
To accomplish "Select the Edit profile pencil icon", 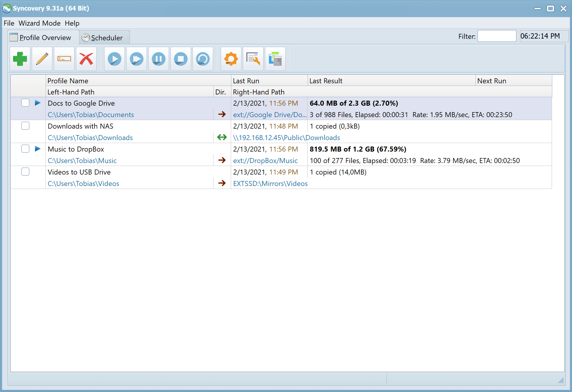I will pos(42,58).
